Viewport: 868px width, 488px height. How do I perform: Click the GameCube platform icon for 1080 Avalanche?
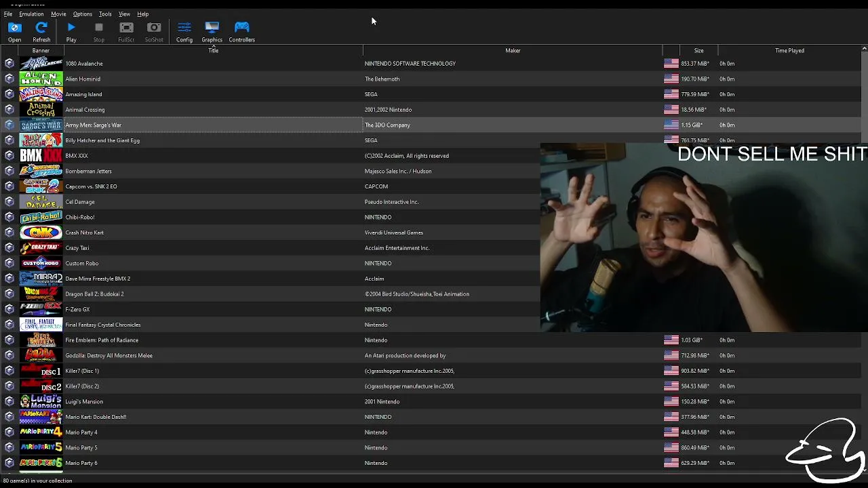click(x=9, y=64)
